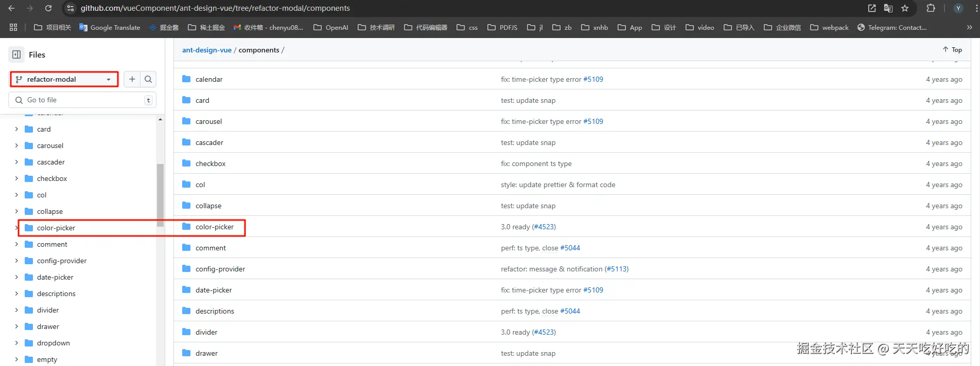
Task: Open Telegram Contact bookmark
Action: tap(892, 27)
